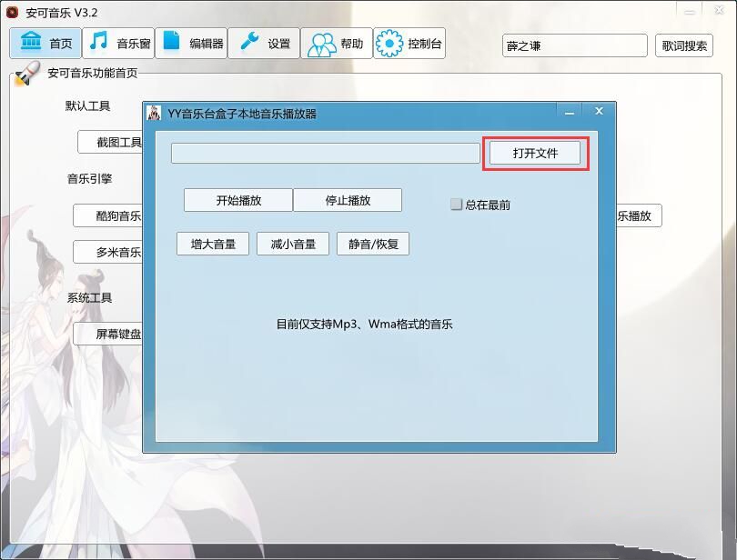Click the rocket icon beside 安可音乐功能首页
Screen dimensions: 737x560
click(x=26, y=75)
